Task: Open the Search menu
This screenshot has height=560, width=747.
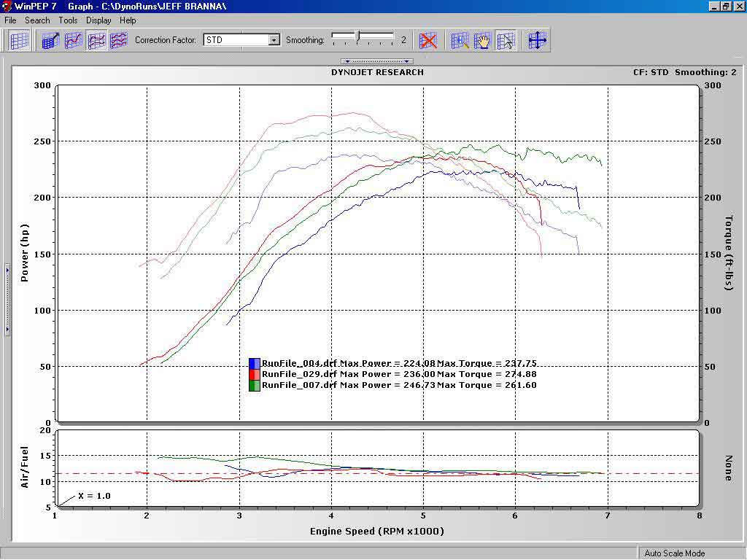Action: click(x=37, y=20)
